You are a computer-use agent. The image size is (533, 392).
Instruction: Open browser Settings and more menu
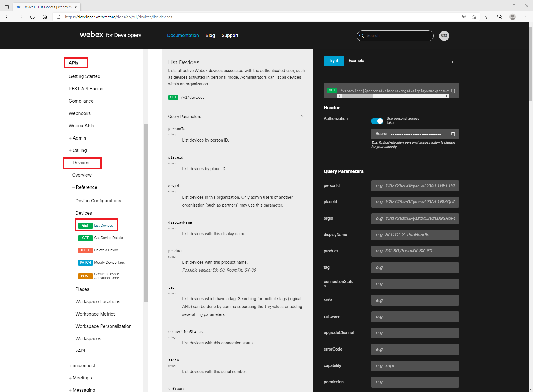click(525, 17)
